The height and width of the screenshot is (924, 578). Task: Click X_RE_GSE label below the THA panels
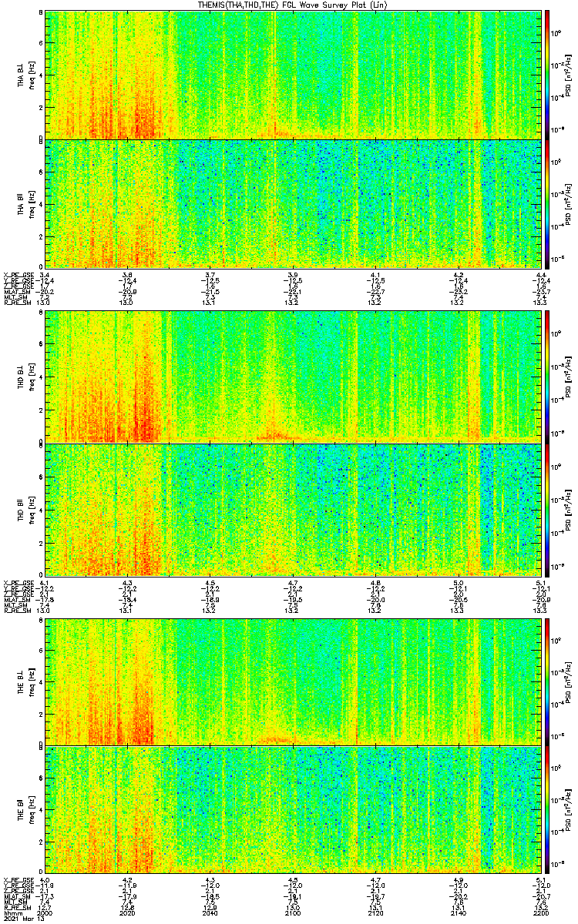[x=19, y=275]
